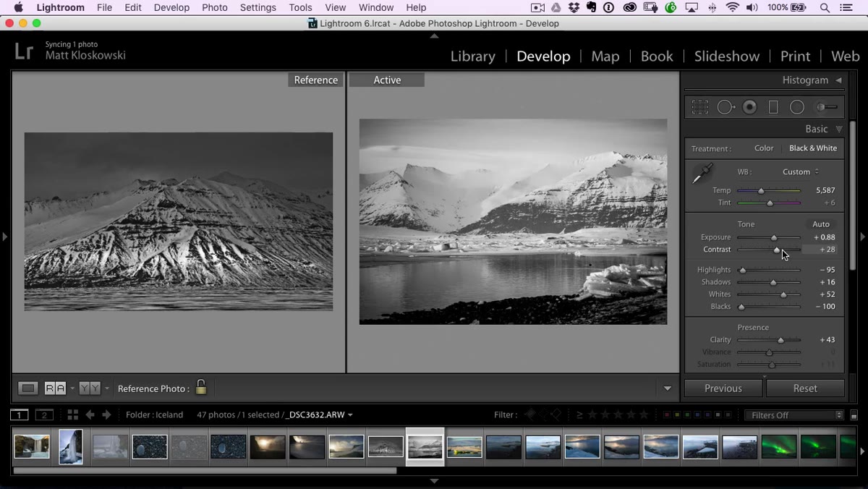Hide the right panel group arrow
868x489 pixels.
pos(862,237)
